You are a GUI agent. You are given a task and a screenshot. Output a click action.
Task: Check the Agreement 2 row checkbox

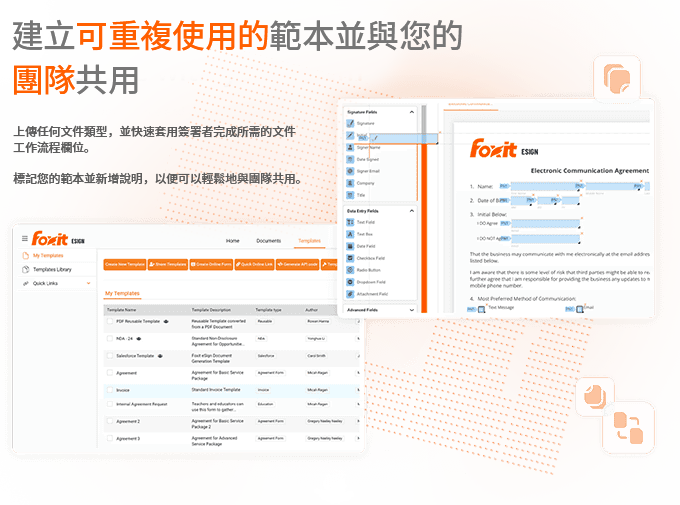pyautogui.click(x=110, y=421)
